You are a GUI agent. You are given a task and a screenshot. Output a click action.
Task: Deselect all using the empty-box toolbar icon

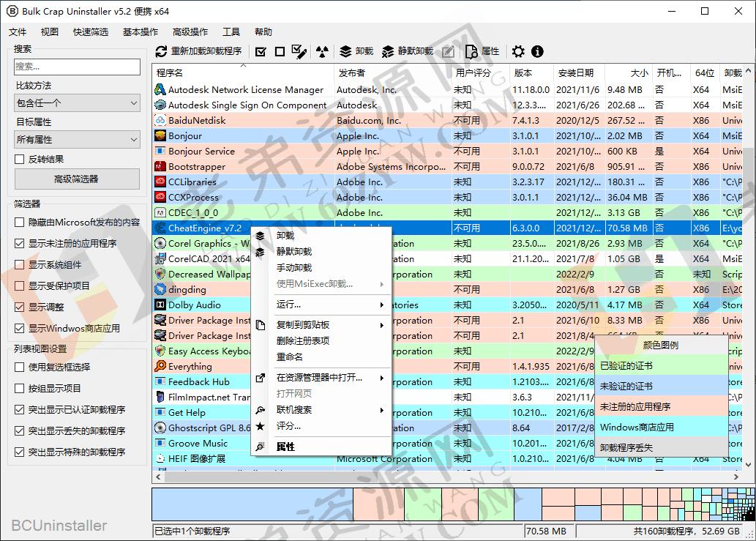(279, 51)
